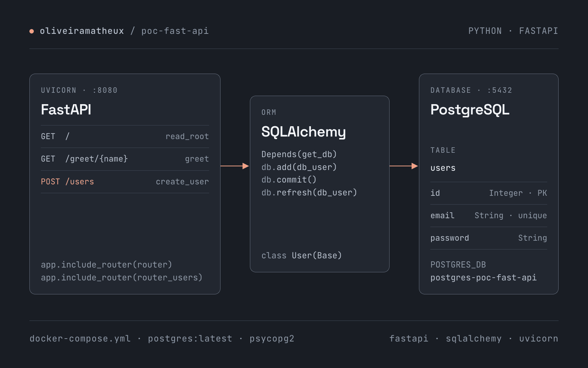Click the String · unique type

coord(511,216)
